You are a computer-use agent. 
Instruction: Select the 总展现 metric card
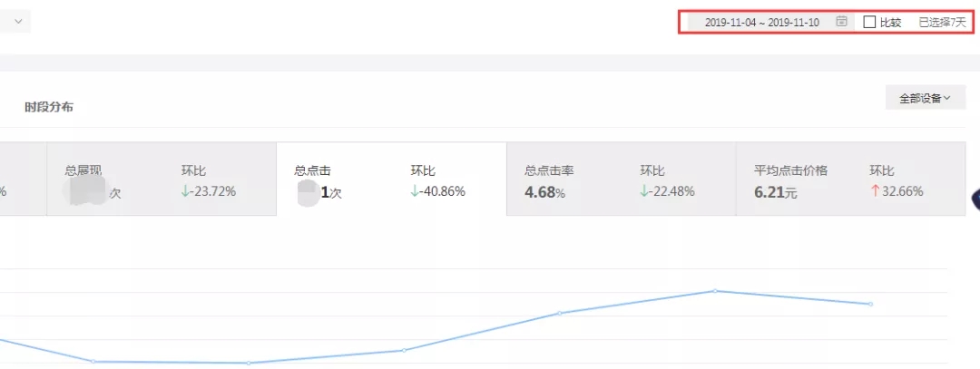pos(162,180)
